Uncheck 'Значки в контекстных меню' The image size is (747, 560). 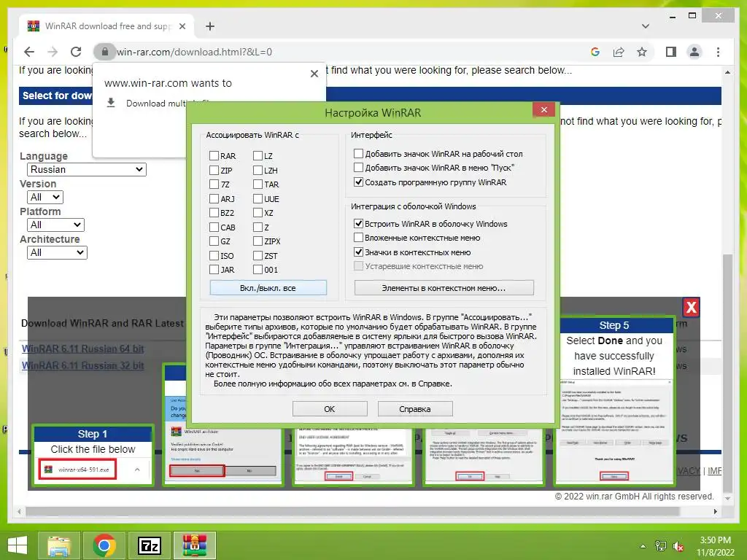tap(358, 252)
